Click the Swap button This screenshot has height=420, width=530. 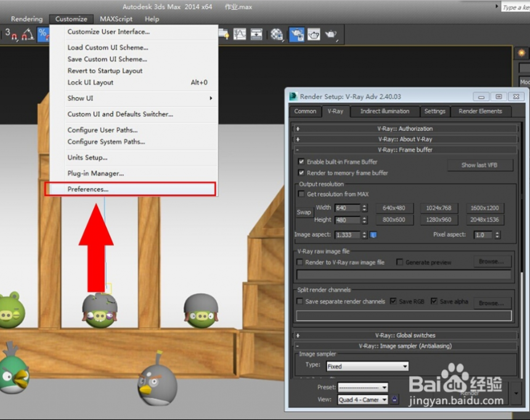304,212
